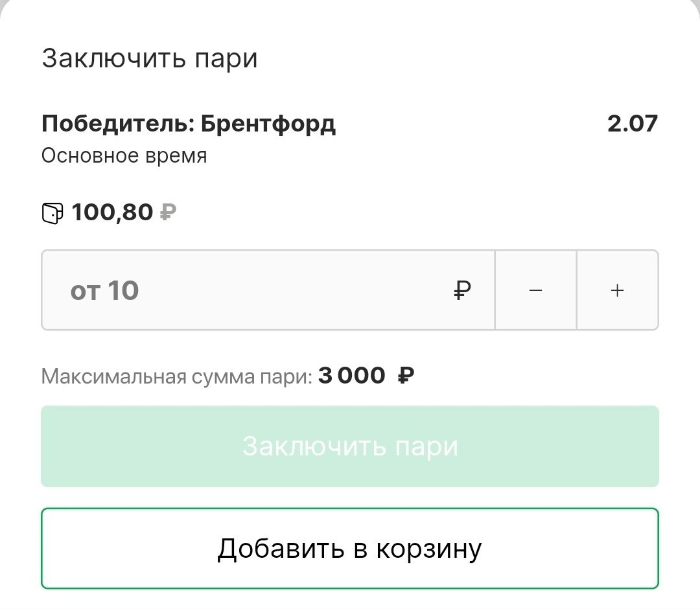Click the Основное время subtitle
Screen dimensions: 700x609
(124, 155)
